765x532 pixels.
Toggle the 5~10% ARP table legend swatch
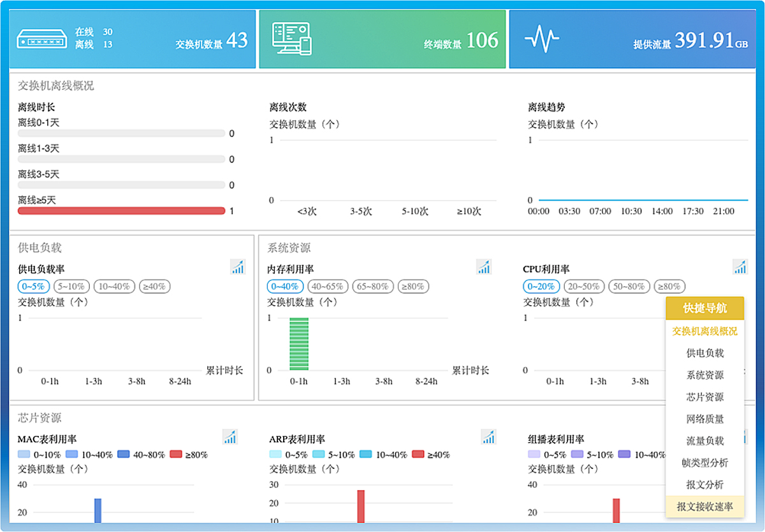point(319,455)
